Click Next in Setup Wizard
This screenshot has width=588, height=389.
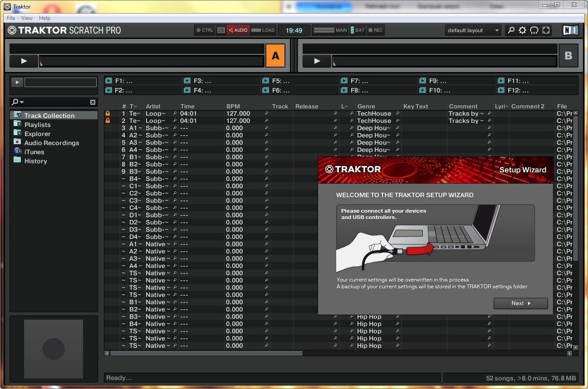point(520,303)
